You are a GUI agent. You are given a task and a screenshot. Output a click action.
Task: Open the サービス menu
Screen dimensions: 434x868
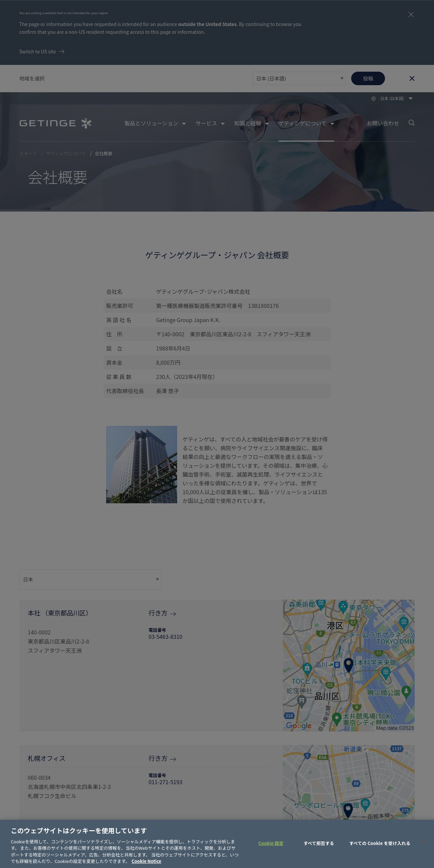(x=210, y=123)
